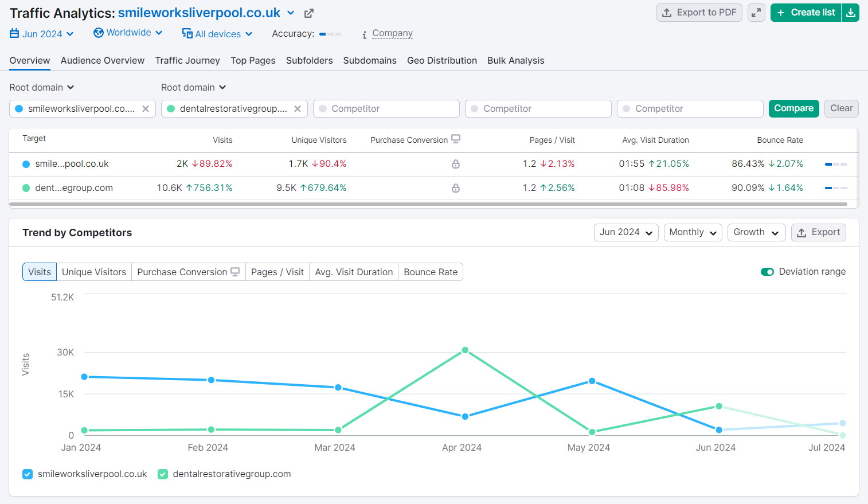
Task: Click the fullscreen expand icon near Export to PDF
Action: pos(756,12)
